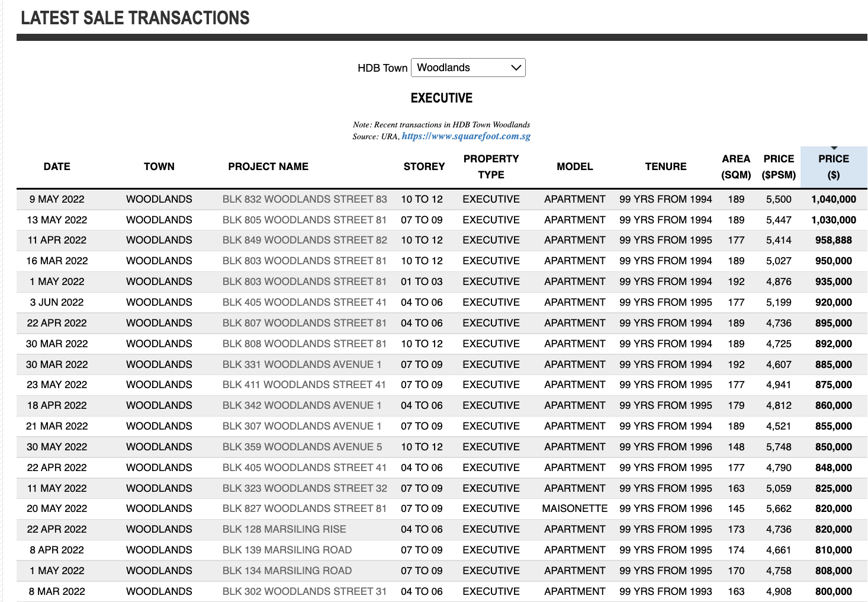Open the HDB Town dropdown
Viewport: 868px width, 602px height.
point(468,68)
